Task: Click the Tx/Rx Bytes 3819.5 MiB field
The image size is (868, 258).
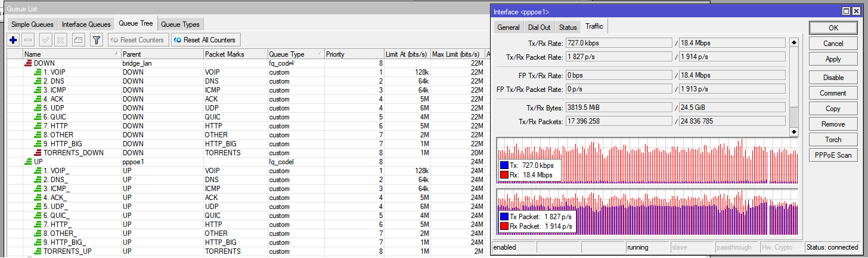Action: tap(618, 107)
